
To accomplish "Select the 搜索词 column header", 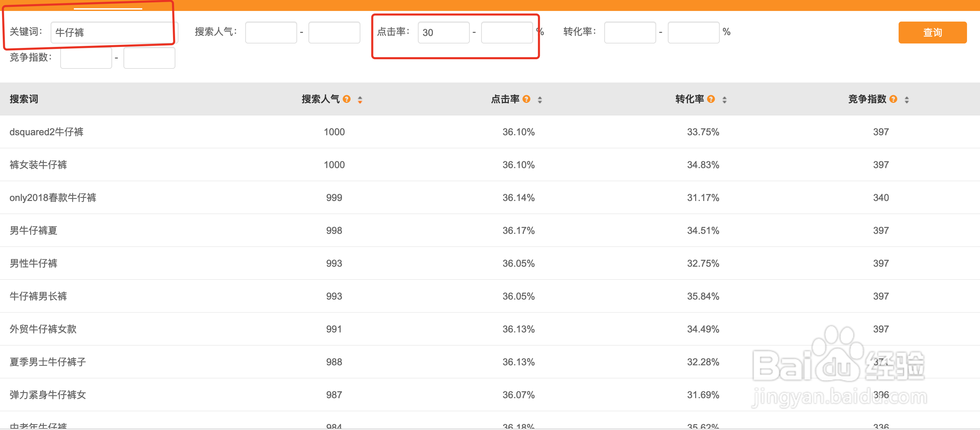I will (x=23, y=99).
